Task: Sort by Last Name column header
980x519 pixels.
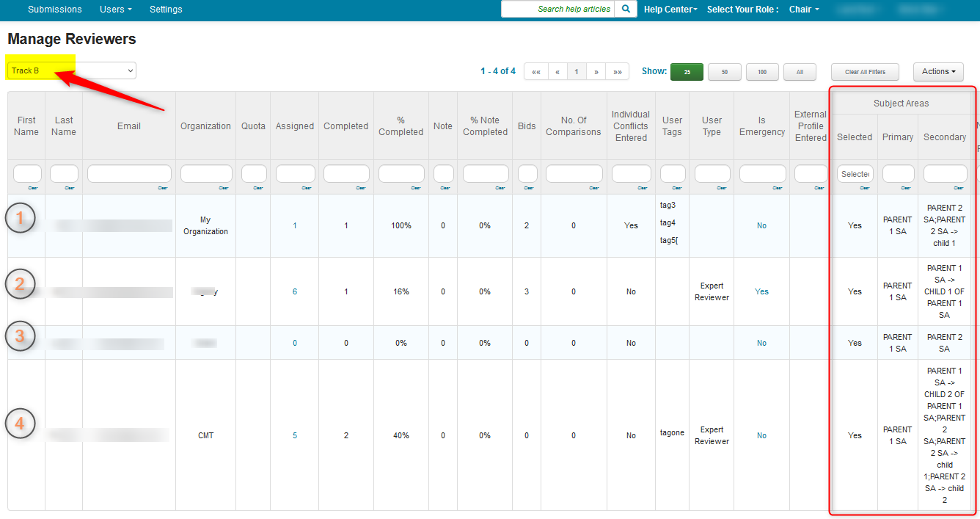Action: click(64, 126)
